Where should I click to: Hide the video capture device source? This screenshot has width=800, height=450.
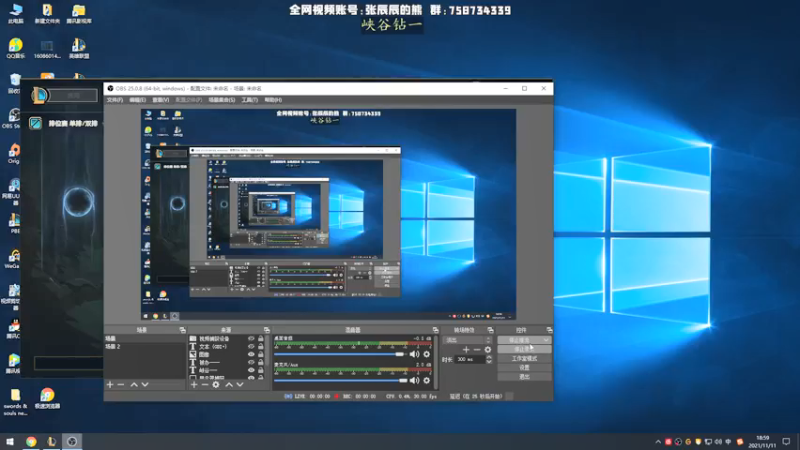tap(251, 338)
